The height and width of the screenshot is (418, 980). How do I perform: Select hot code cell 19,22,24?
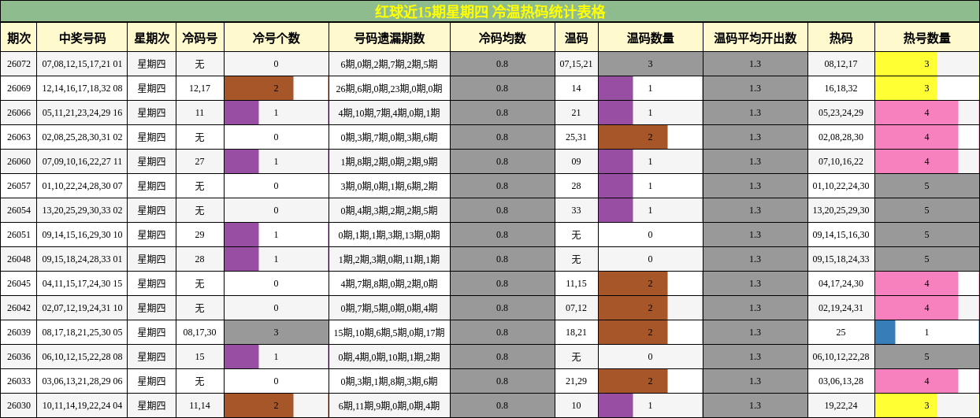[841, 405]
